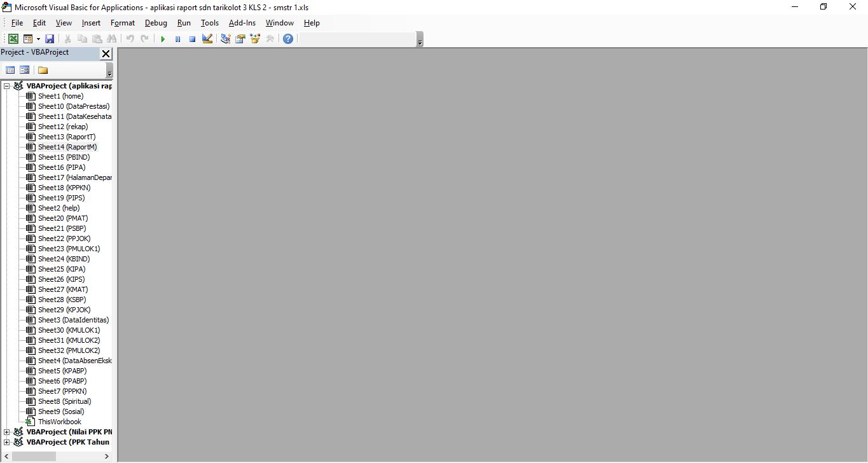Screen dimensions: 868x463
Task: Open the Edit menu
Action: [39, 23]
